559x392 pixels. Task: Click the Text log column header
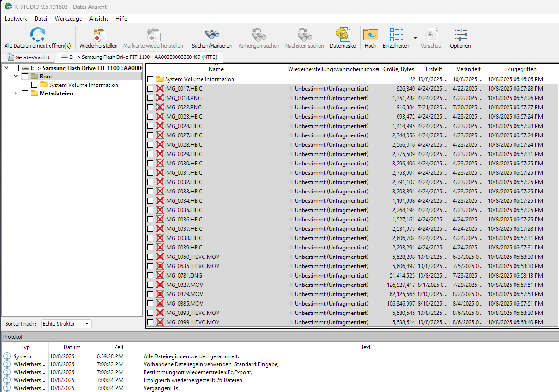tap(365, 347)
